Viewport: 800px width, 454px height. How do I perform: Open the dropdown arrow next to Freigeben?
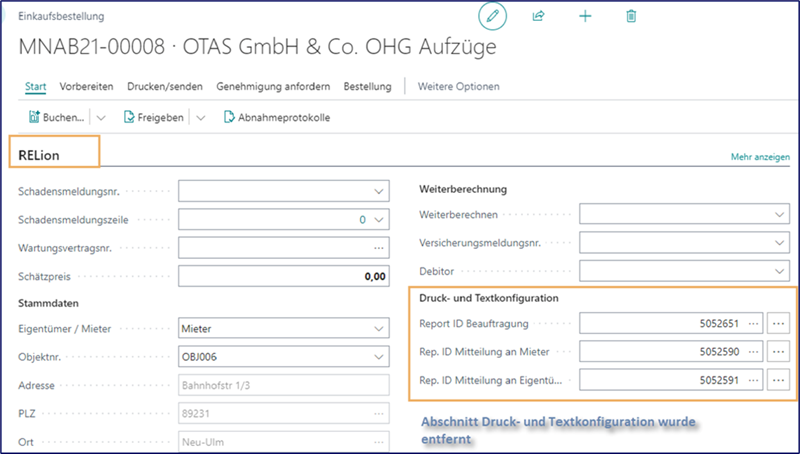click(x=201, y=118)
